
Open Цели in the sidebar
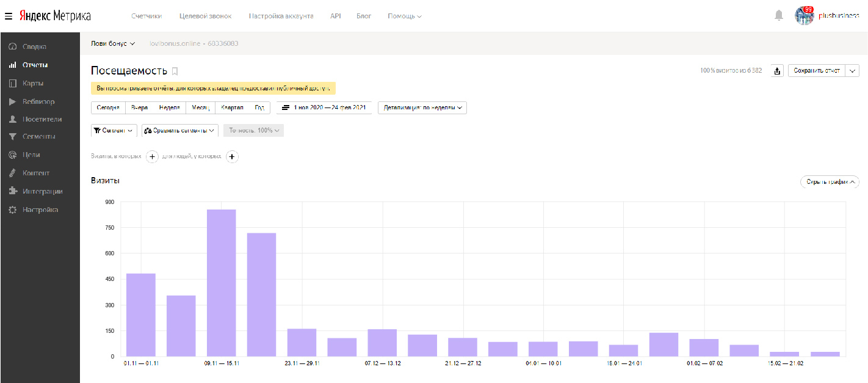[x=31, y=155]
